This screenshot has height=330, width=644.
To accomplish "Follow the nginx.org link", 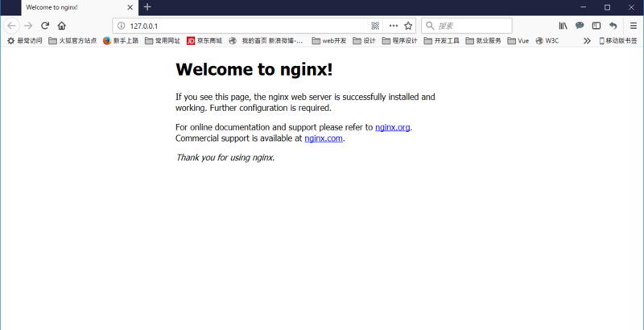I will click(393, 127).
